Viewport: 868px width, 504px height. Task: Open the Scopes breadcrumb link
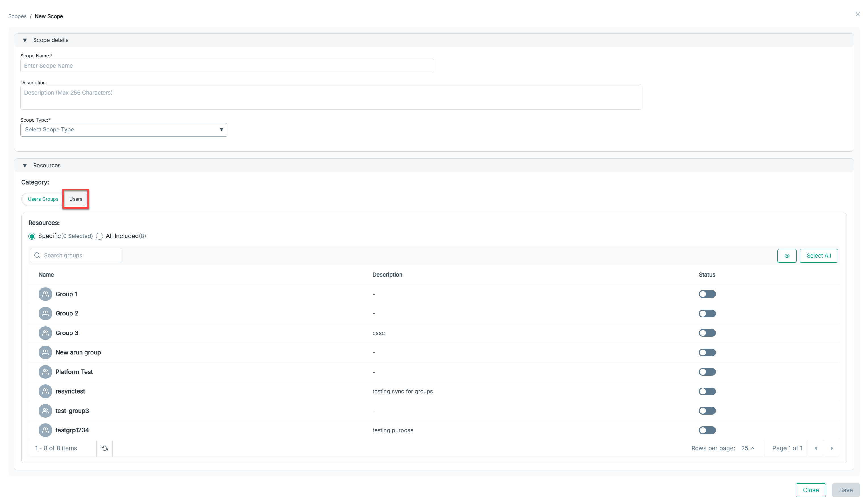coord(17,16)
